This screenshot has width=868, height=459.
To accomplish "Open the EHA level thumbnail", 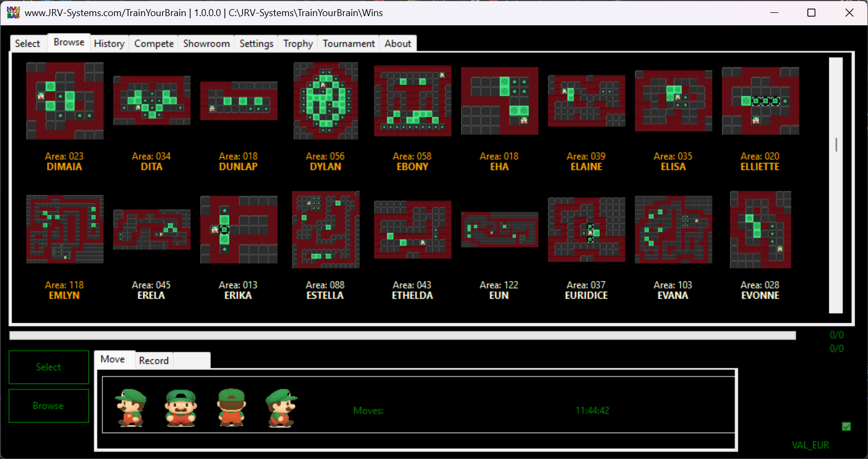I will tap(499, 101).
